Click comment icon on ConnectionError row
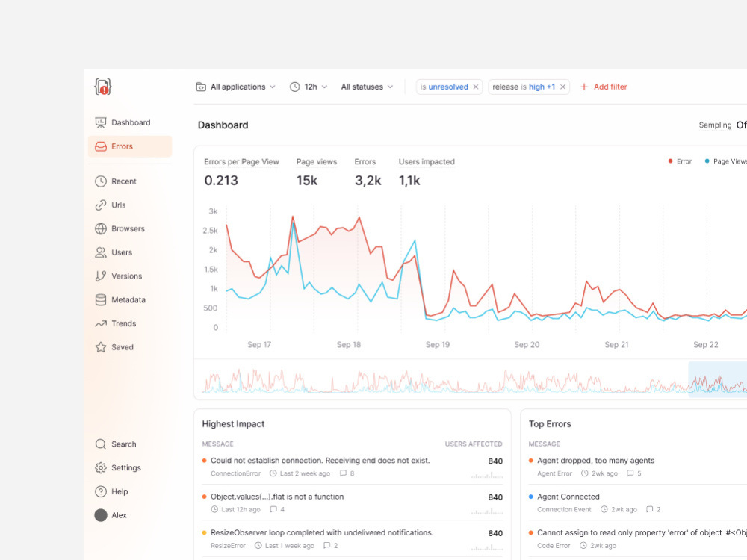Viewport: 747px width, 560px height. (343, 473)
